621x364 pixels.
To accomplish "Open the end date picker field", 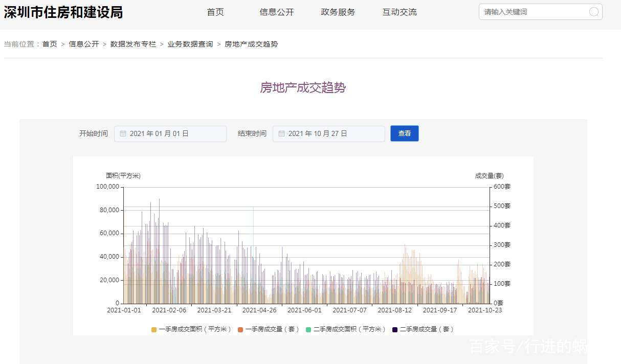I will coord(329,133).
